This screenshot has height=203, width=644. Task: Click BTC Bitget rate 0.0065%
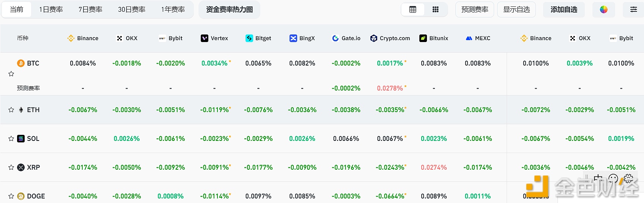point(258,63)
